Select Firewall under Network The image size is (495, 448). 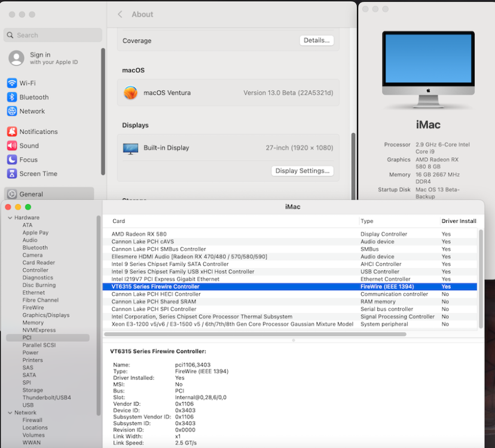coord(32,420)
